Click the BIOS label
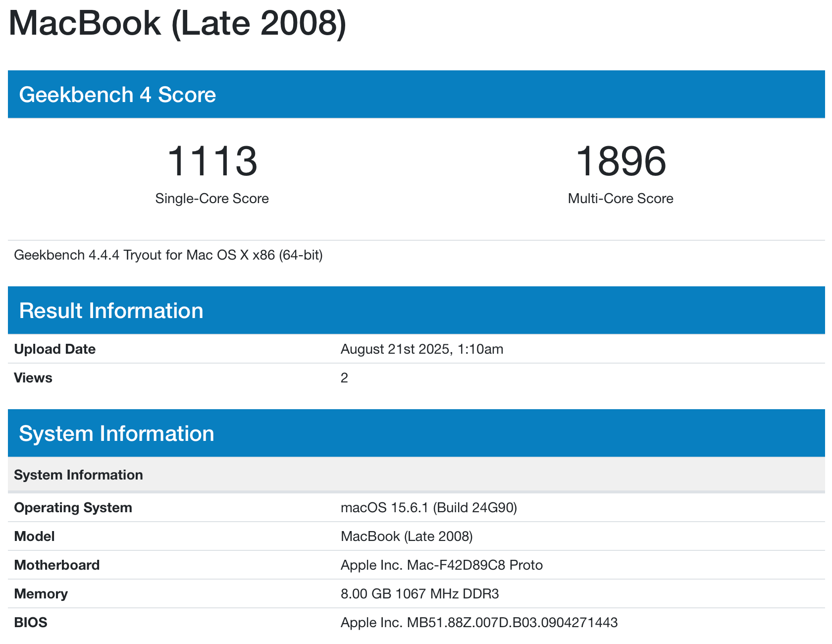The height and width of the screenshot is (644, 832). [31, 623]
